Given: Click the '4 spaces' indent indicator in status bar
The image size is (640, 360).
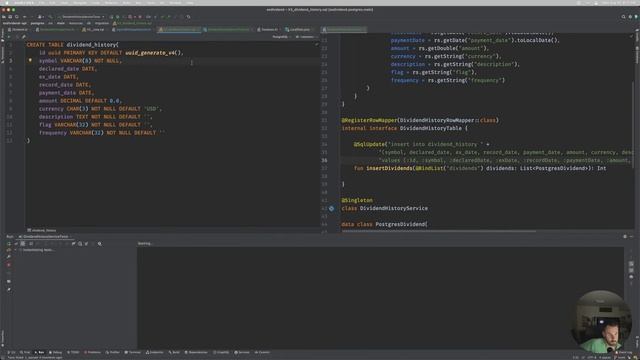Looking at the screenshot, I should click(x=605, y=358).
